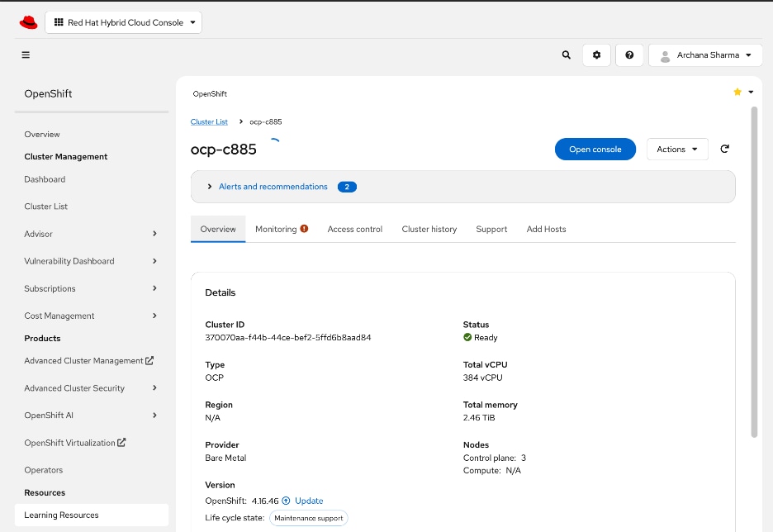Open settings via the gear icon
This screenshot has height=532, width=773.
click(596, 55)
